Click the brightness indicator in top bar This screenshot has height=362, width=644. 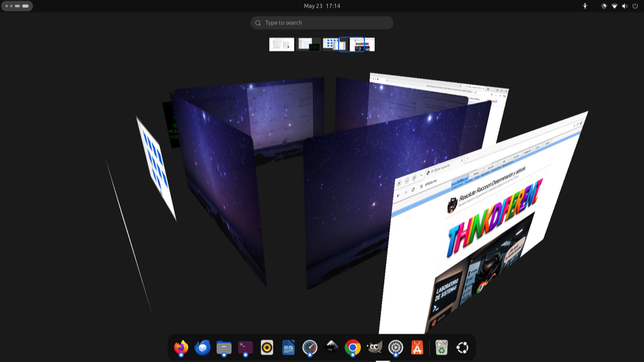[604, 6]
